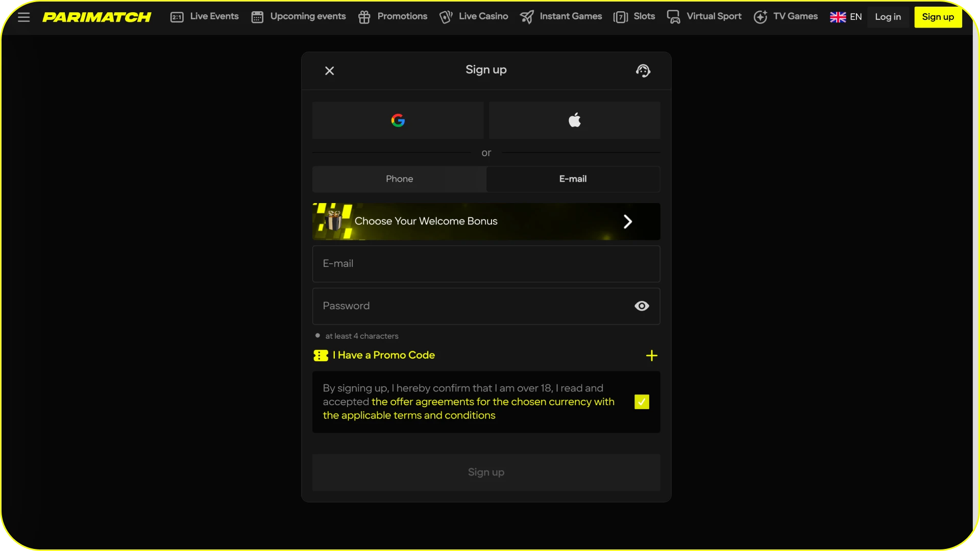This screenshot has width=980, height=551.
Task: Submit the form with bottom Sign up button
Action: tap(486, 472)
